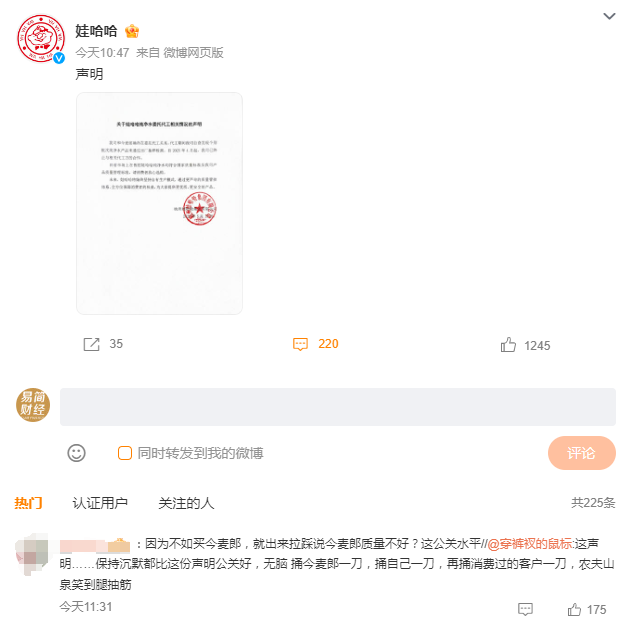Switch to the 认证用户 tab
The width and height of the screenshot is (623, 620).
pos(100,503)
